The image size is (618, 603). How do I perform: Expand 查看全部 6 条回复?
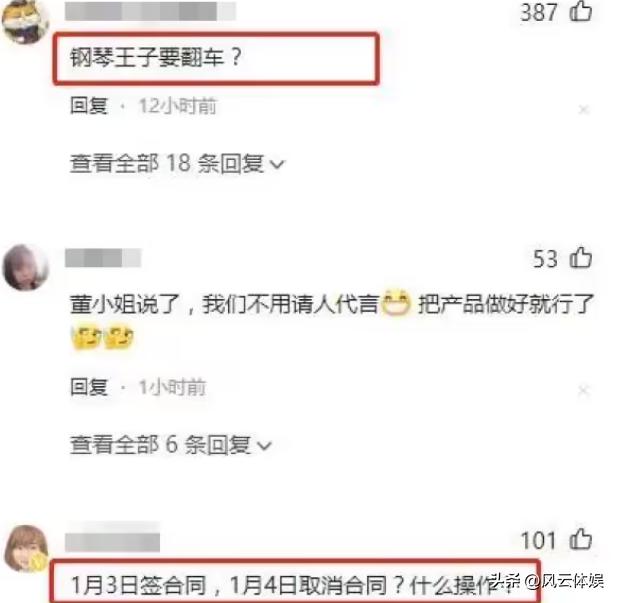coord(170,445)
